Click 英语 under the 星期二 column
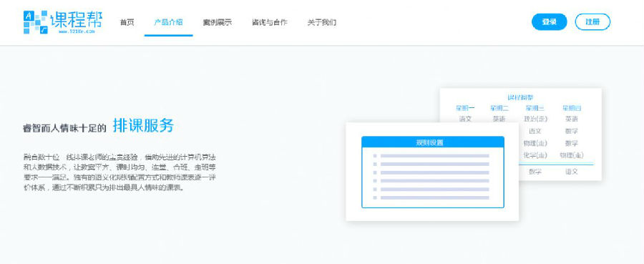Screen dimensions: 644x264 pos(499,119)
